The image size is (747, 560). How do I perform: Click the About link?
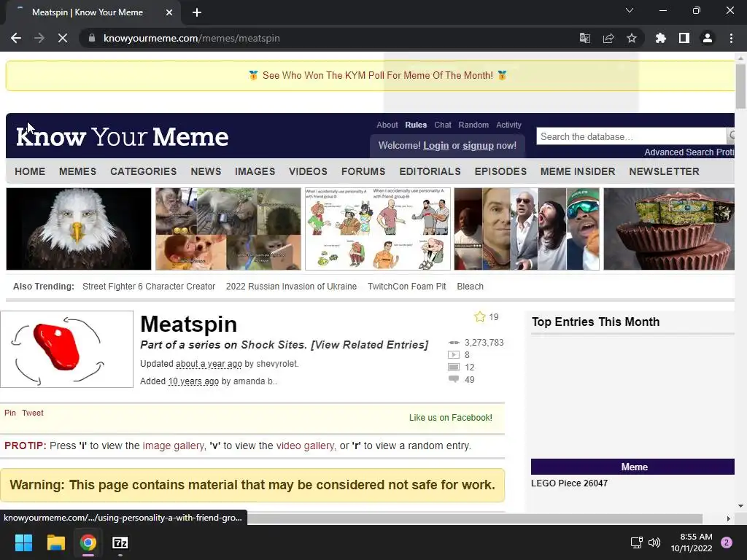387,125
